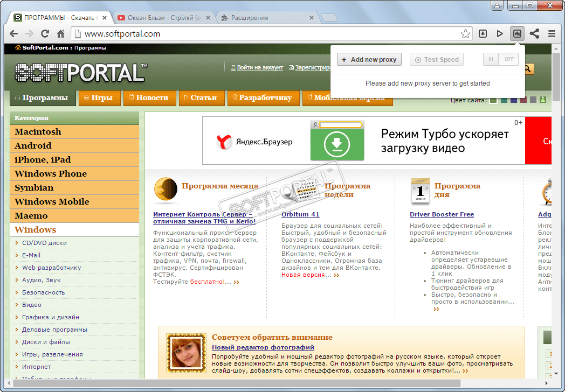This screenshot has height=392, width=565.
Task: Switch to the Океан Ельзи YouTube tab
Action: click(x=163, y=18)
